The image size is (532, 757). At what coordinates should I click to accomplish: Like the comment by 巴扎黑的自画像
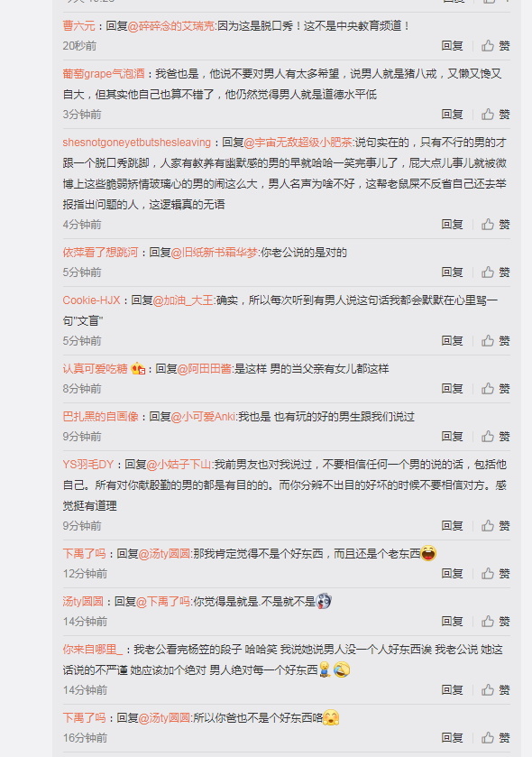pyautogui.click(x=495, y=437)
